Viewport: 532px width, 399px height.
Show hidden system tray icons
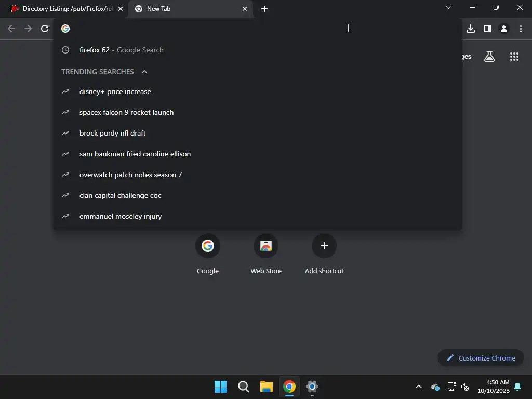419,387
